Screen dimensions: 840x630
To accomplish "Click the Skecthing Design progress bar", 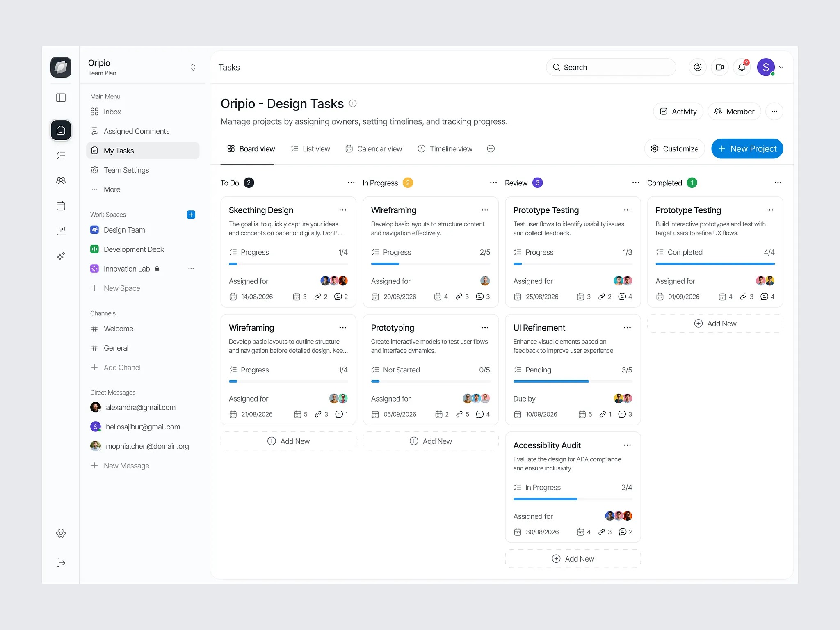I will 288,264.
